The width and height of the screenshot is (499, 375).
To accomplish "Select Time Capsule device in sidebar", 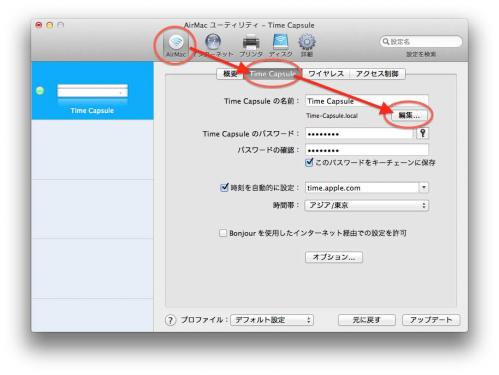I will tap(92, 91).
